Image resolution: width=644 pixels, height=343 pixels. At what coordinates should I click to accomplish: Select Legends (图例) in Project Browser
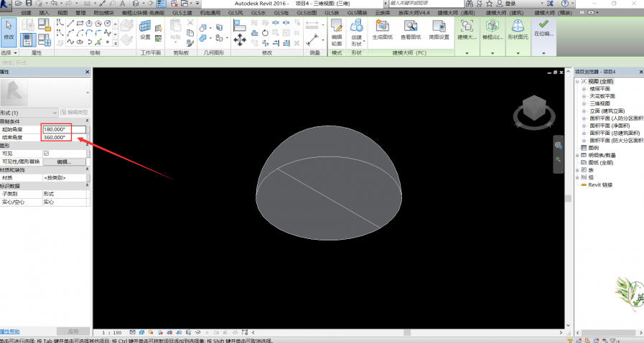pyautogui.click(x=593, y=148)
